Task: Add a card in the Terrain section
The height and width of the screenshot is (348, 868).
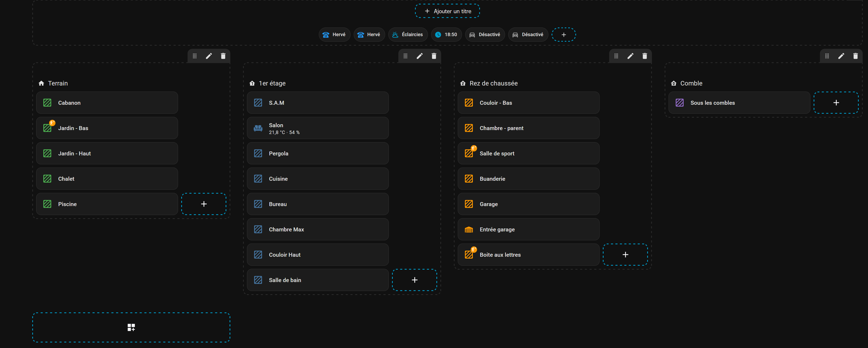Action: click(x=203, y=204)
